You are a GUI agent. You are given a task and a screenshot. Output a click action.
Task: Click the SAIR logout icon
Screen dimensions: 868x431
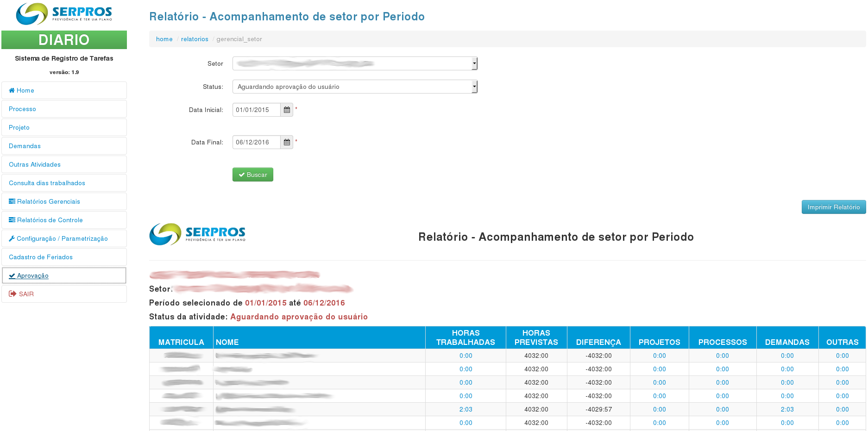coord(13,294)
